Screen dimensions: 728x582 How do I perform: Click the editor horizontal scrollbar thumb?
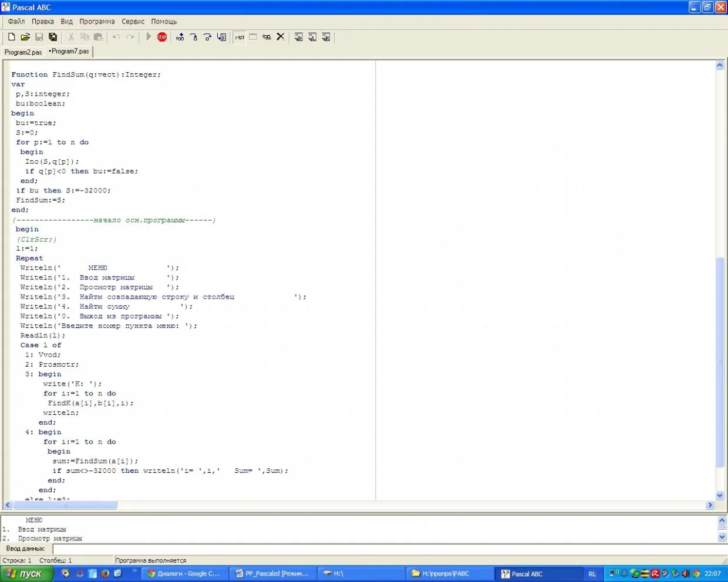click(x=65, y=505)
